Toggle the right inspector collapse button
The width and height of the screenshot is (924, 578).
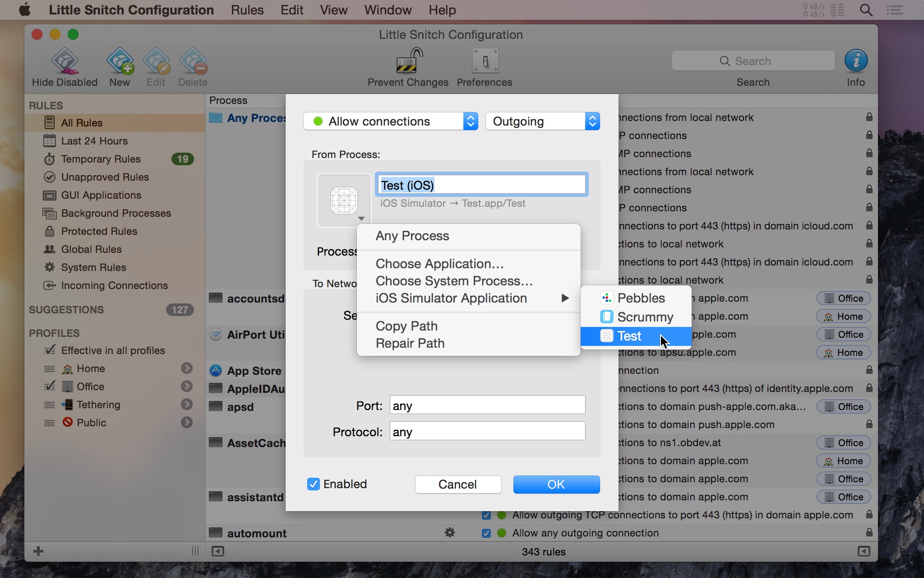coord(864,551)
